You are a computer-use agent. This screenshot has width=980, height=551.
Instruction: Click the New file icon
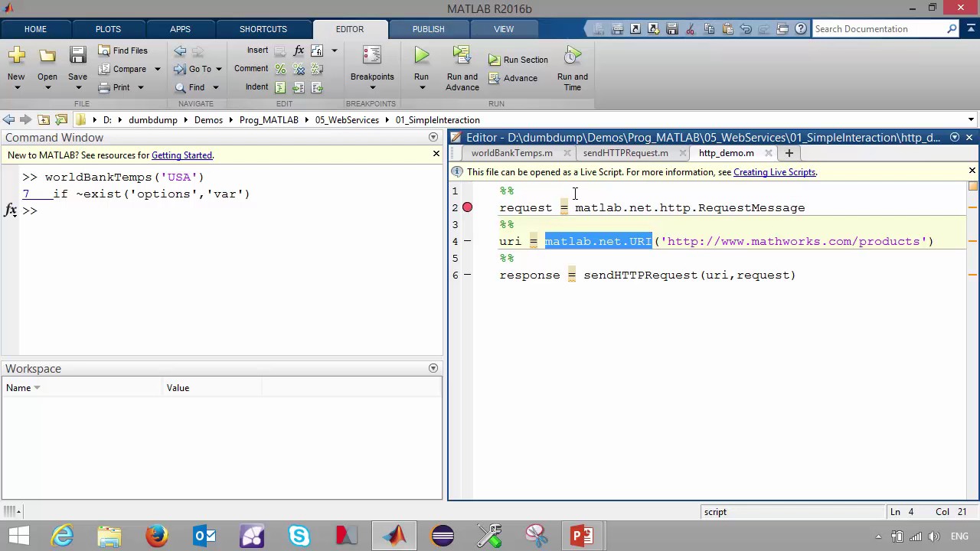point(16,55)
